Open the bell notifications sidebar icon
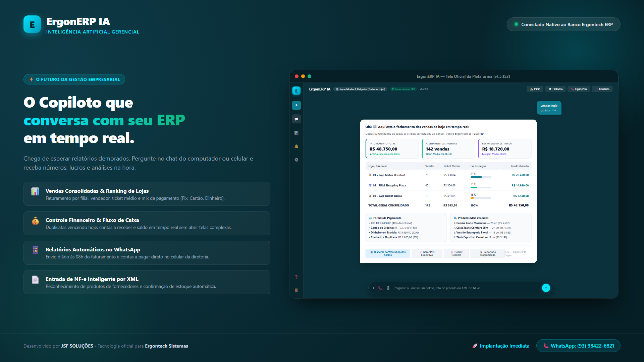 (296, 146)
